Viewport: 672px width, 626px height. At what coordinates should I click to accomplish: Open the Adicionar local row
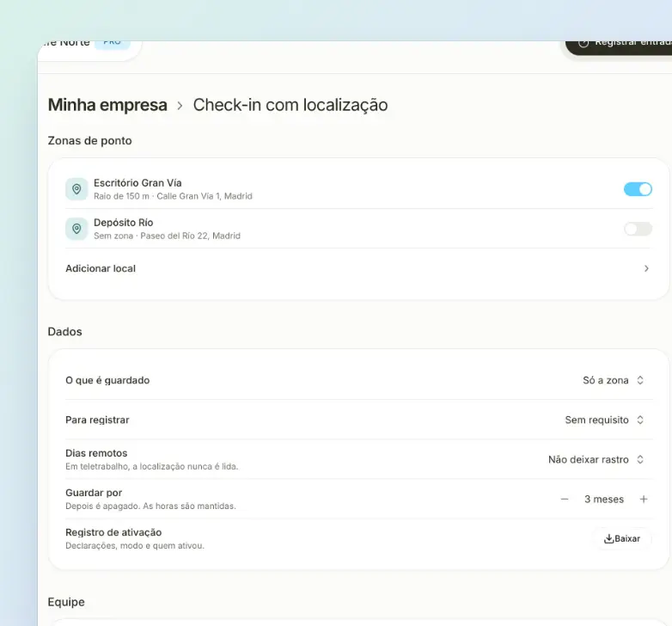[358, 268]
